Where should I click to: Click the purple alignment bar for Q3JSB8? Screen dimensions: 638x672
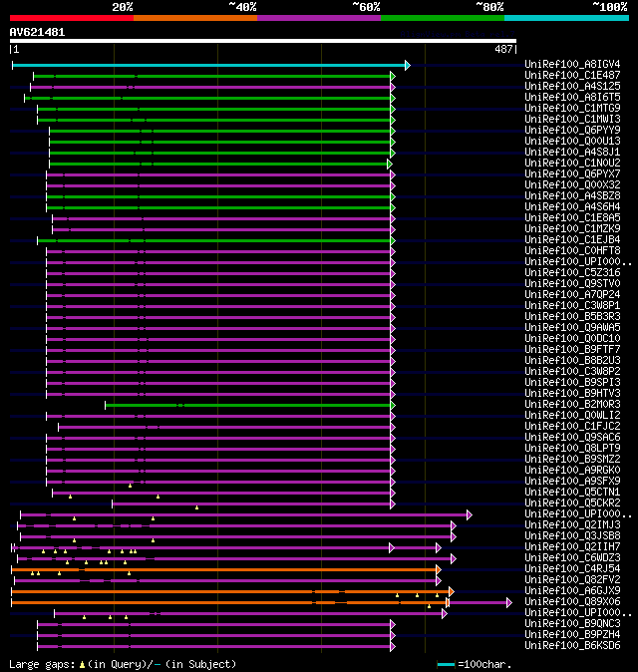(236, 536)
